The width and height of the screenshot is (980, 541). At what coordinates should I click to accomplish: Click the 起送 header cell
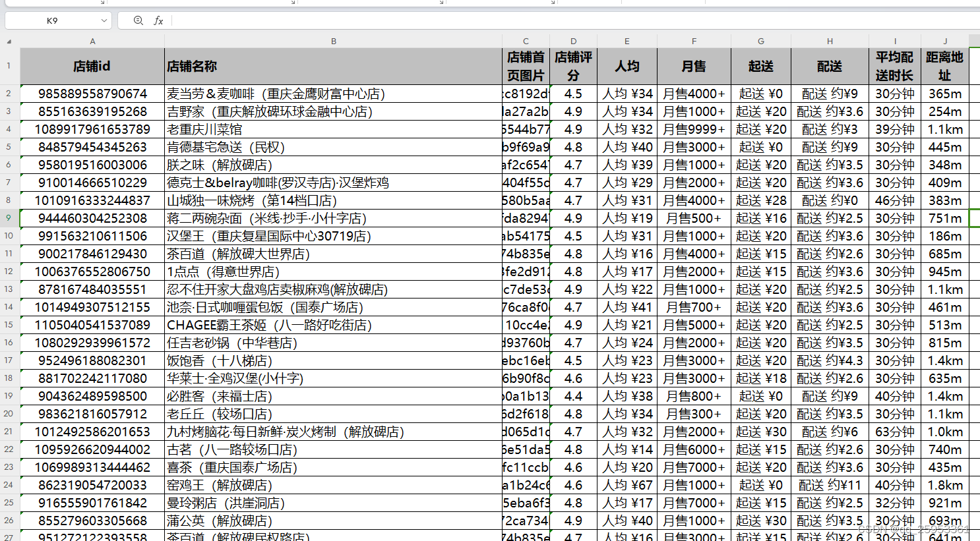761,66
